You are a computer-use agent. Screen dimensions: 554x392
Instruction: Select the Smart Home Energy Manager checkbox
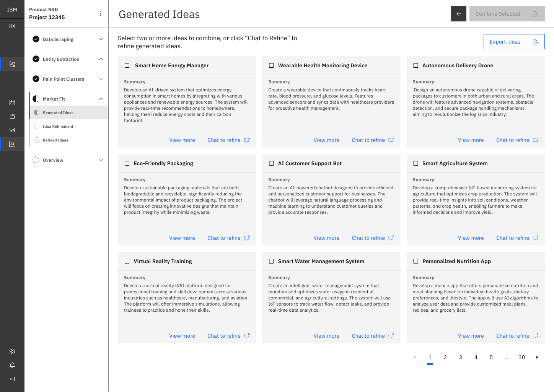(127, 65)
